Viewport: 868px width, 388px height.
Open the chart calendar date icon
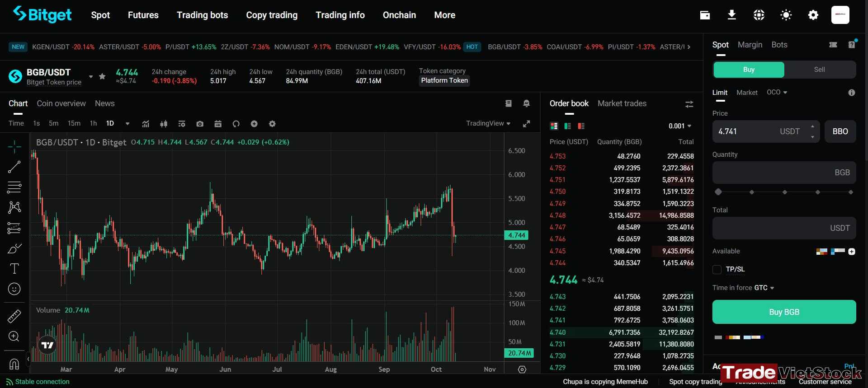[218, 124]
